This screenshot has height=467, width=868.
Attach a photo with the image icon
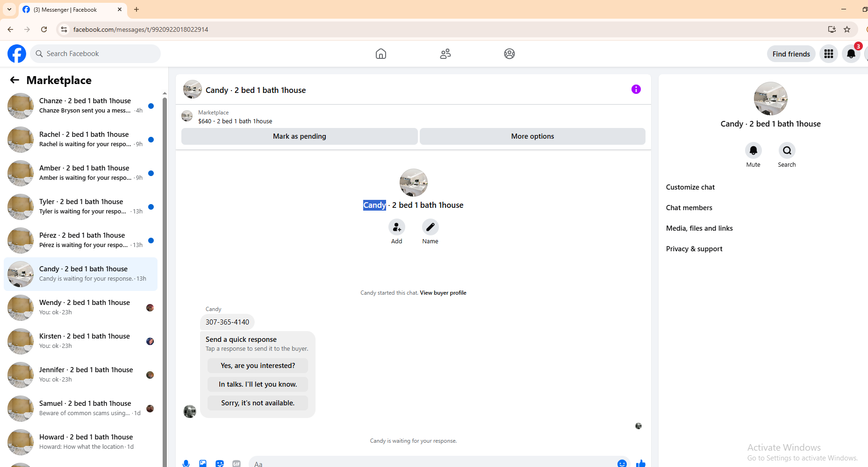click(x=203, y=463)
